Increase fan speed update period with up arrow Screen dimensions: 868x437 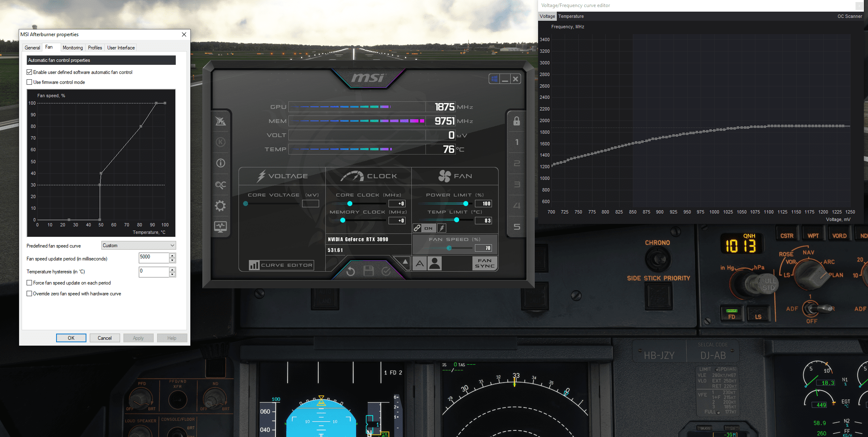pos(172,255)
